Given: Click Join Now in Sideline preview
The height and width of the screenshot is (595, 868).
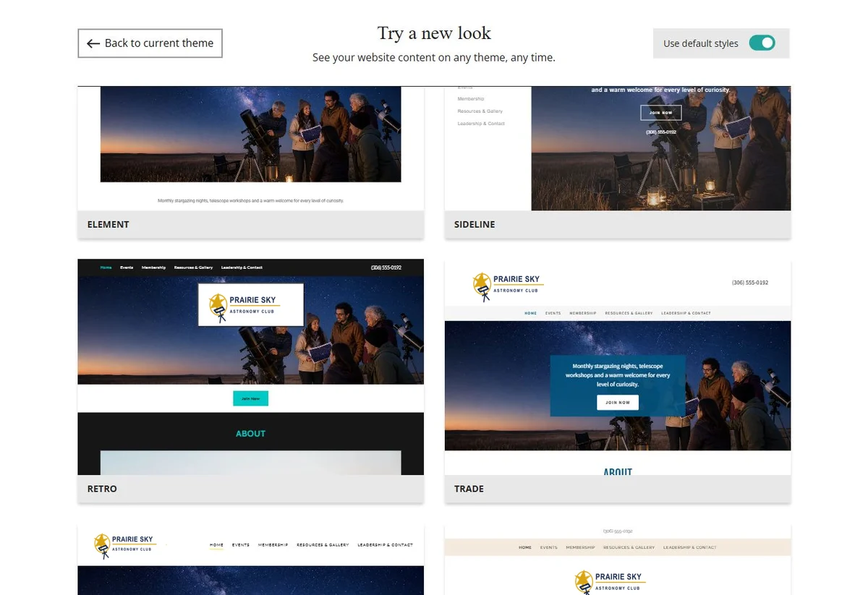Looking at the screenshot, I should pyautogui.click(x=661, y=113).
